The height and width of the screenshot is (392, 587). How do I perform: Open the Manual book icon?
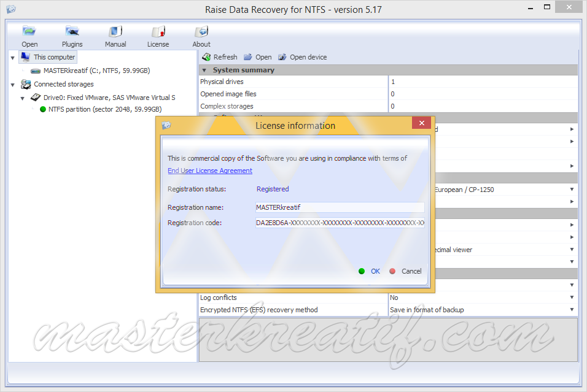click(x=115, y=31)
